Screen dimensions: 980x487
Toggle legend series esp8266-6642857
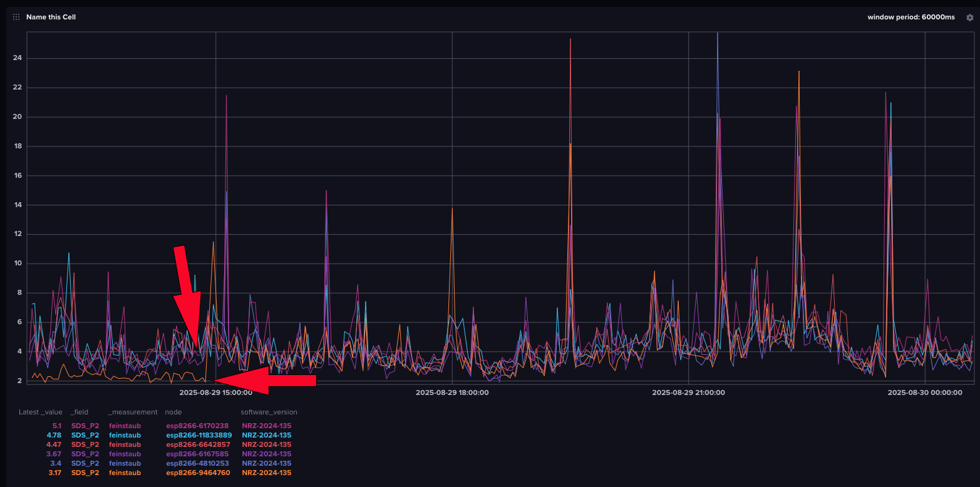(x=198, y=444)
